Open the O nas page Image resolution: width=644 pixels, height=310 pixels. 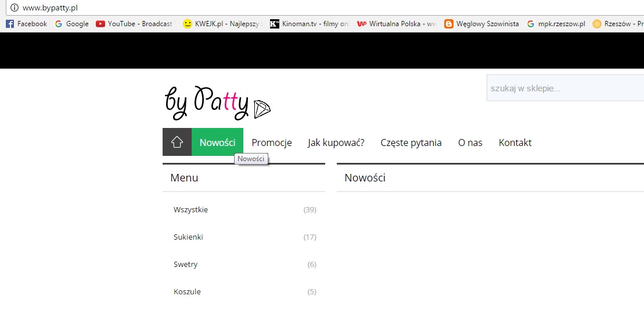pyautogui.click(x=470, y=142)
